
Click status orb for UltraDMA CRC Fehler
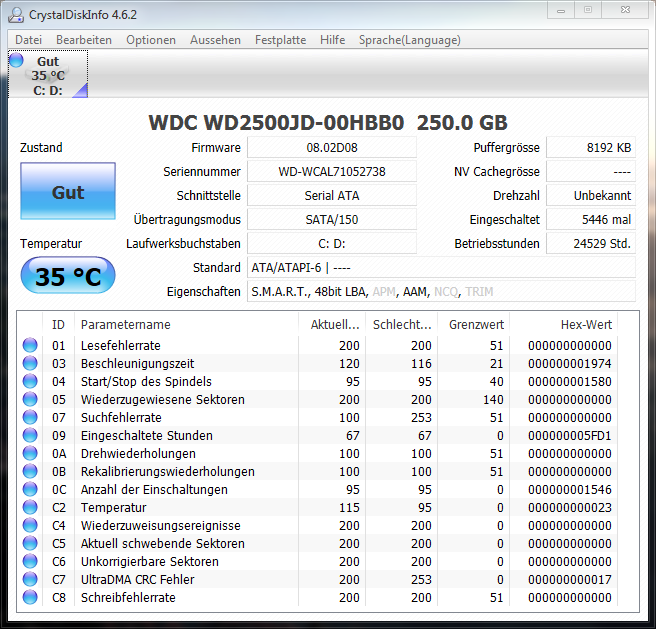30,579
